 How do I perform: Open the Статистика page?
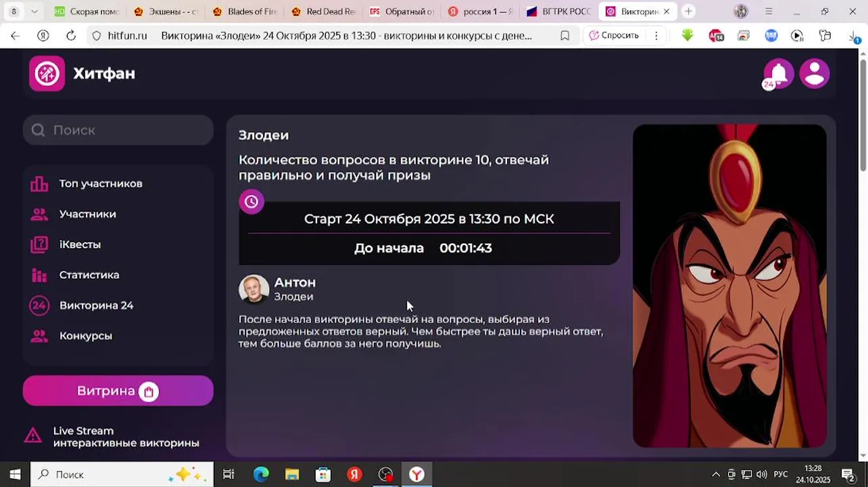tap(89, 275)
